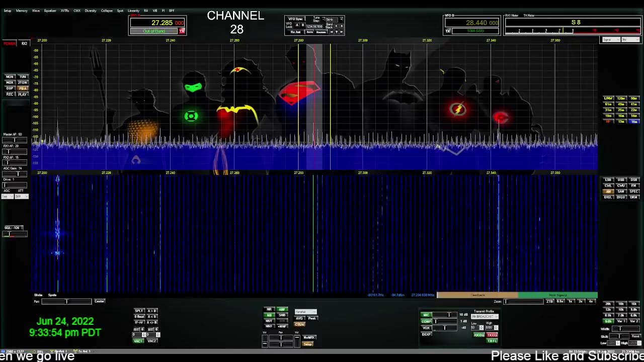Toggle the MOX transmit button
The image size is (644, 362).
pos(10,82)
